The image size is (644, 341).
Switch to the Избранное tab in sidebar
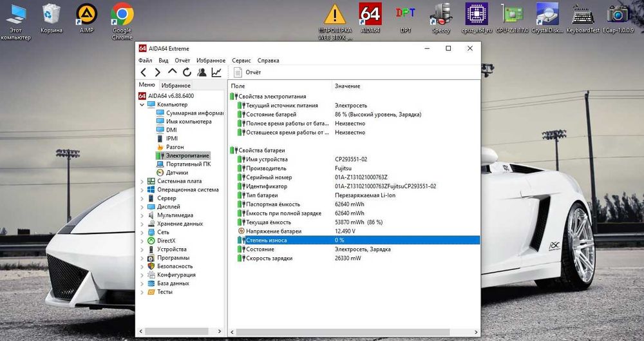[176, 86]
